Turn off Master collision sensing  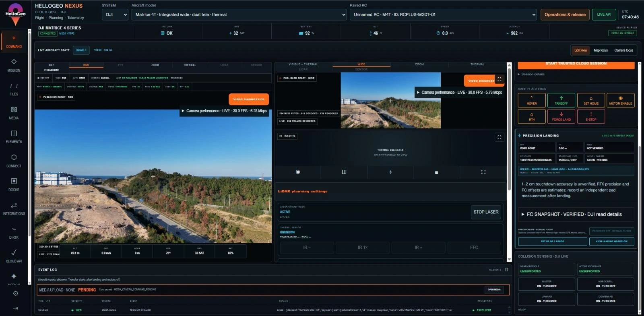[547, 284]
